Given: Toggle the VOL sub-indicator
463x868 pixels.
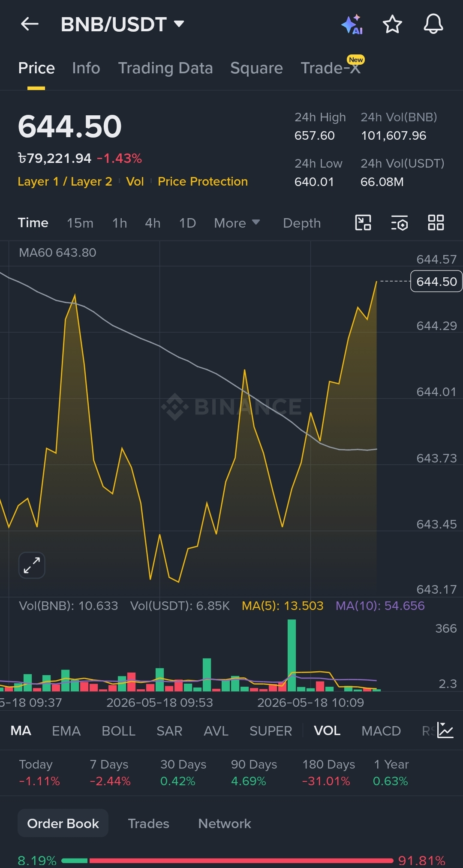Looking at the screenshot, I should [x=327, y=730].
